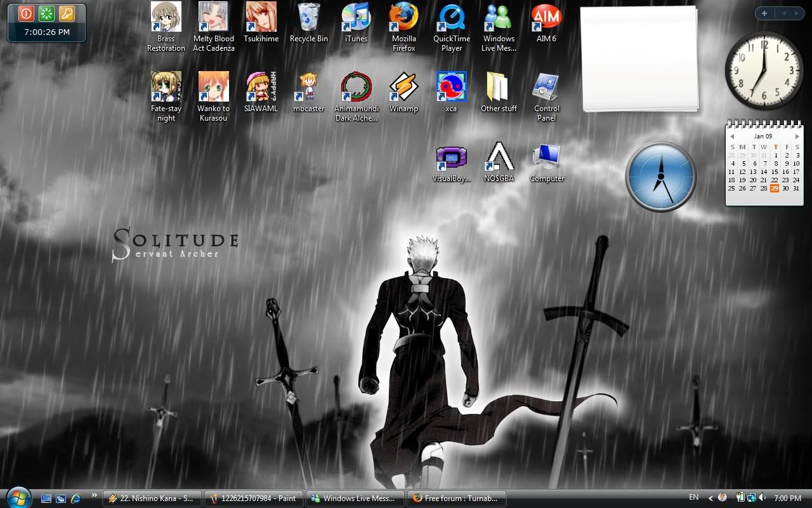
Task: Click the NO$GBA emulator icon
Action: [x=499, y=157]
